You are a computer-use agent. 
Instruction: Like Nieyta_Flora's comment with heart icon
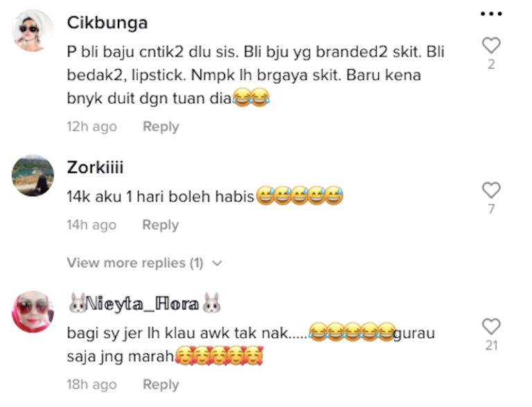point(491,326)
